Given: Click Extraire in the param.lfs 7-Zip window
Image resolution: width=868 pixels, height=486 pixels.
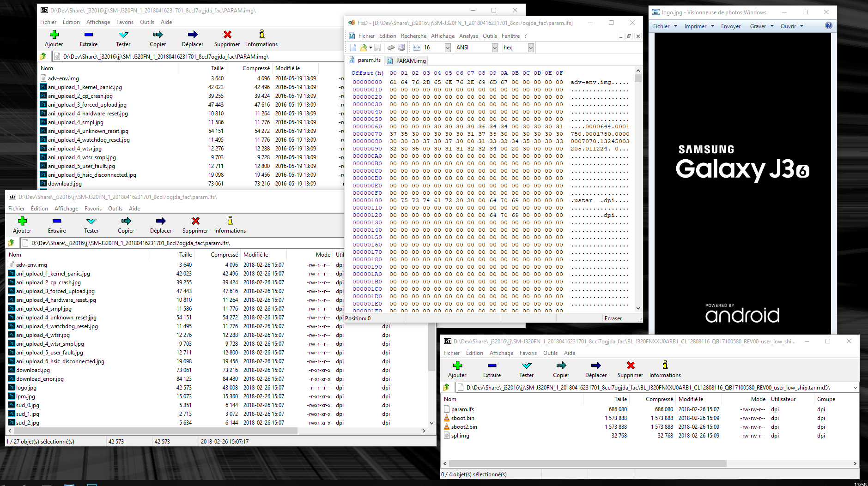Looking at the screenshot, I should [x=57, y=225].
